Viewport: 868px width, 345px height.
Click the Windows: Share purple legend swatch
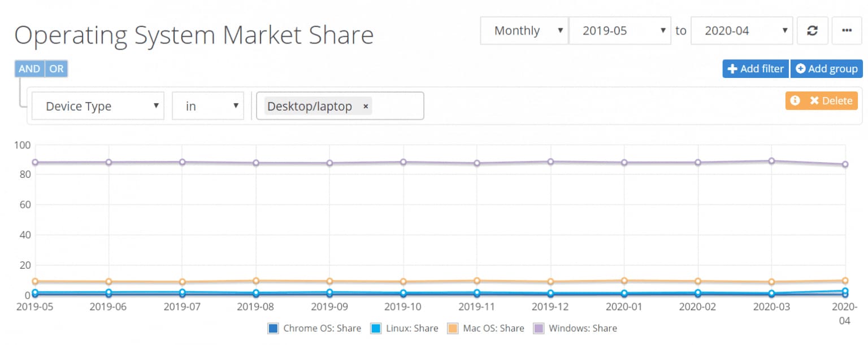coord(539,328)
